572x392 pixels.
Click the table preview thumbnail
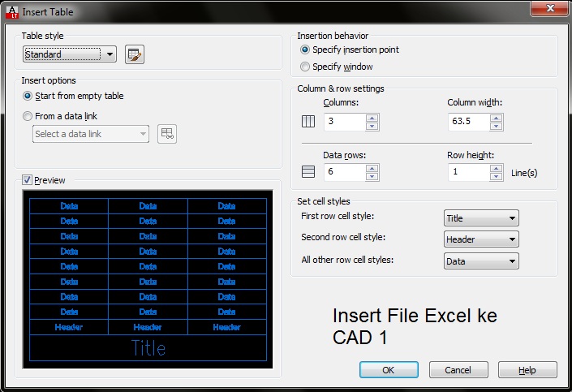click(148, 279)
